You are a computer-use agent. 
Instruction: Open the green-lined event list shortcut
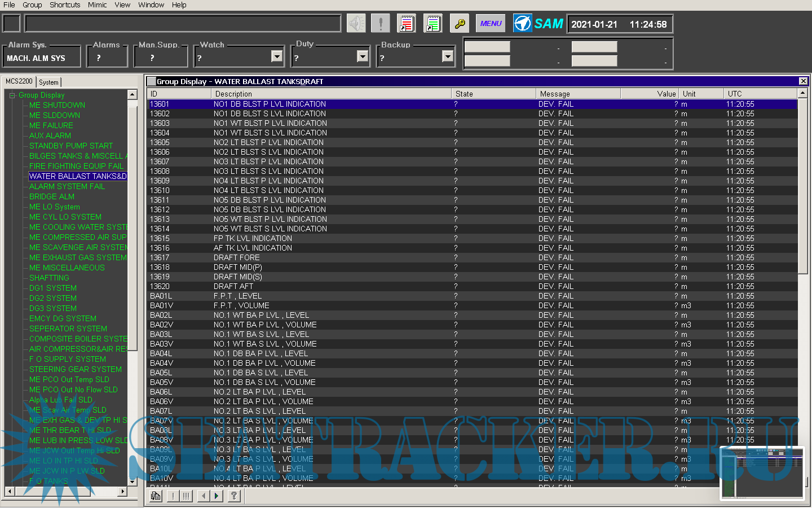tap(433, 24)
